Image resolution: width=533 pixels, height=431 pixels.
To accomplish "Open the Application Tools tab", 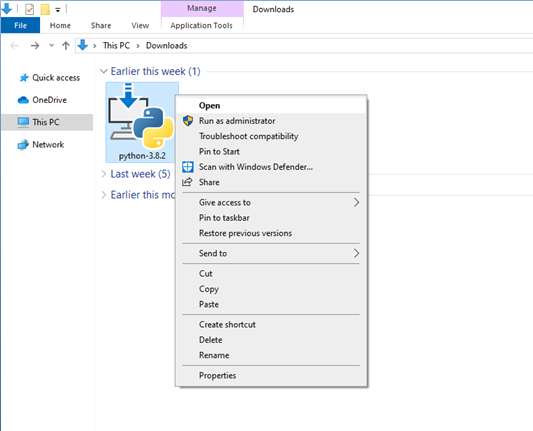I will 202,25.
